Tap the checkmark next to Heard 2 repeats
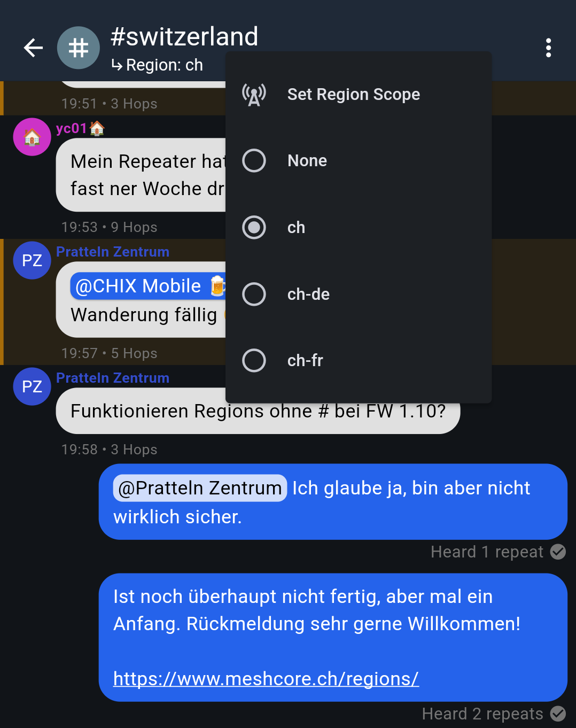The width and height of the screenshot is (576, 728). coord(558,714)
